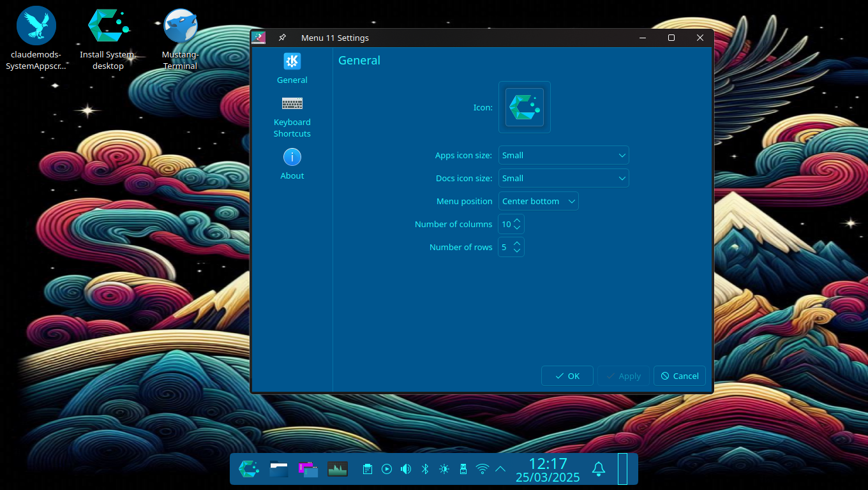Image resolution: width=868 pixels, height=490 pixels.
Task: Click the pin icon in title bar
Action: tap(282, 38)
